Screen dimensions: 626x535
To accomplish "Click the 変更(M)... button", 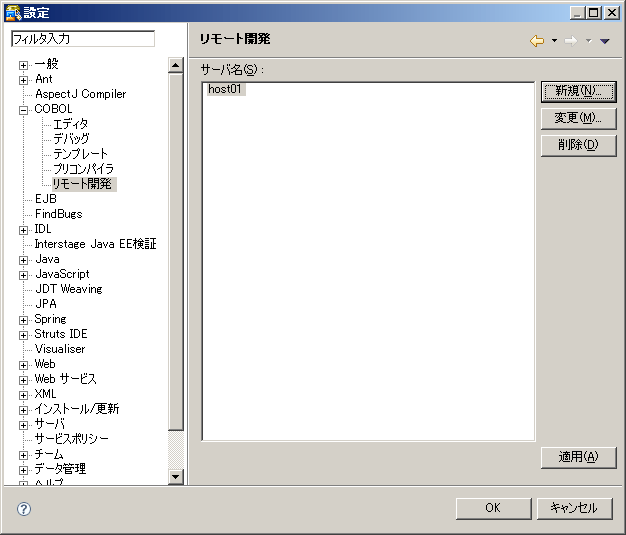I will coord(578,118).
